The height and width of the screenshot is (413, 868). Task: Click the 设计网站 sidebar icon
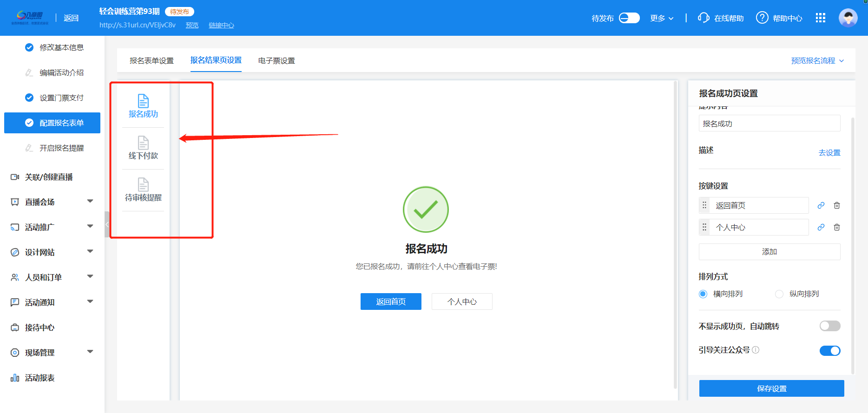coord(15,252)
